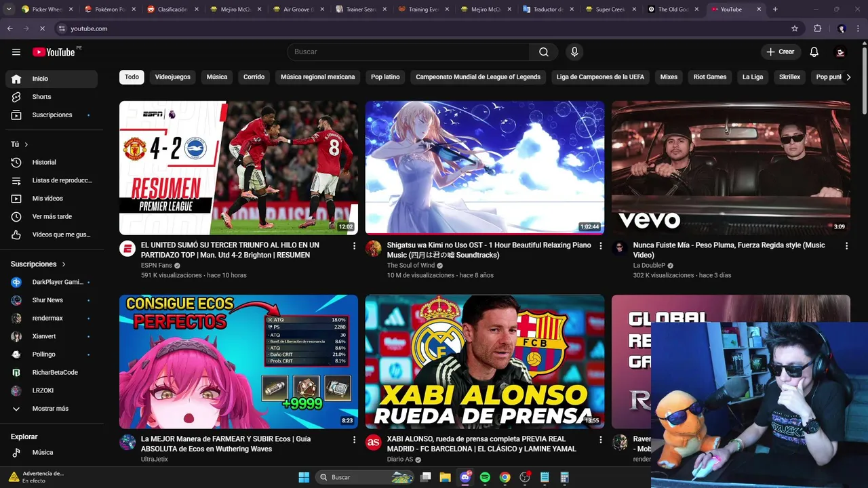This screenshot has width=868, height=488.
Task: Open options menu for Peso Pluma video
Action: point(846,246)
